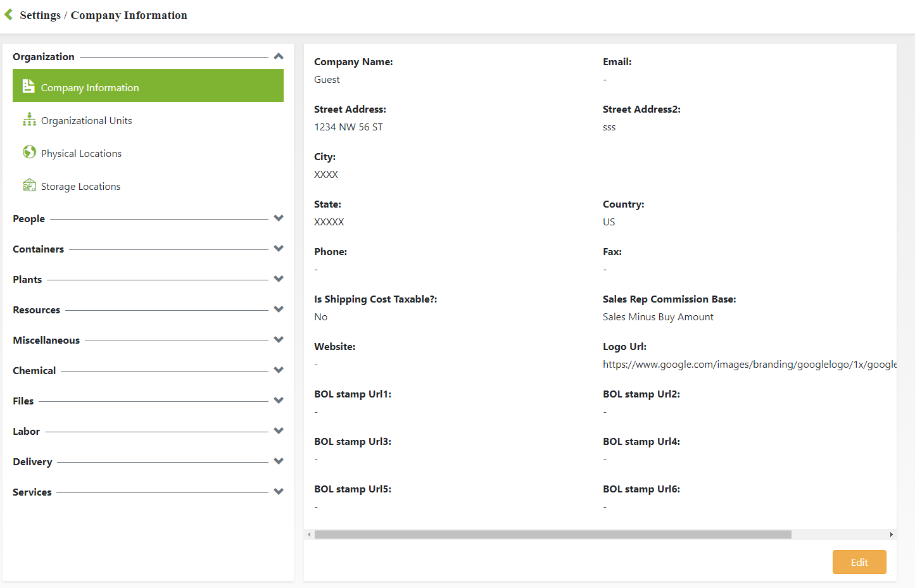Collapse the Organization section
The width and height of the screenshot is (915, 588).
pyautogui.click(x=279, y=56)
